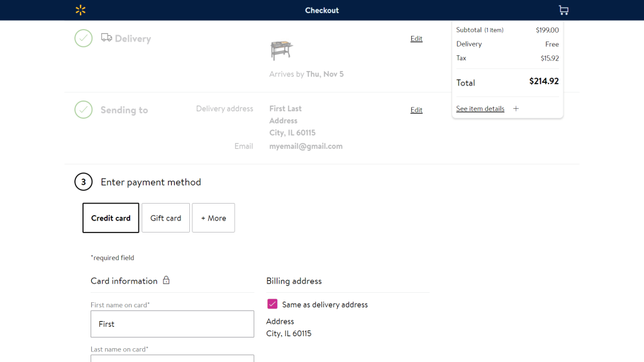Image resolution: width=644 pixels, height=362 pixels.
Task: Click the plus icon beside See item details
Action: 516,109
